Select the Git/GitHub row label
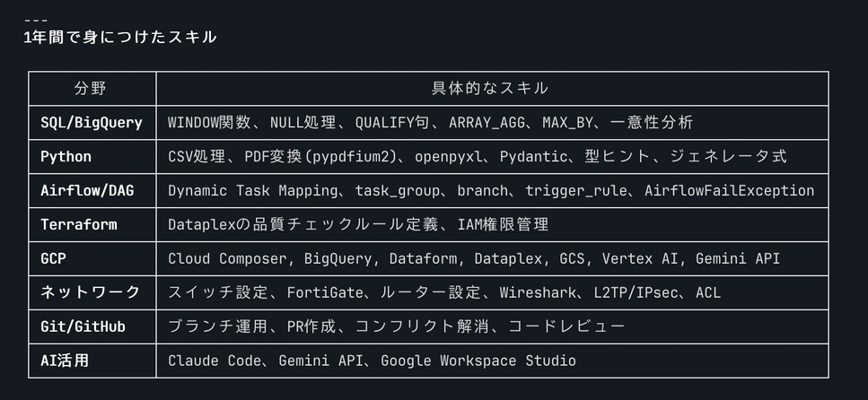 point(83,326)
